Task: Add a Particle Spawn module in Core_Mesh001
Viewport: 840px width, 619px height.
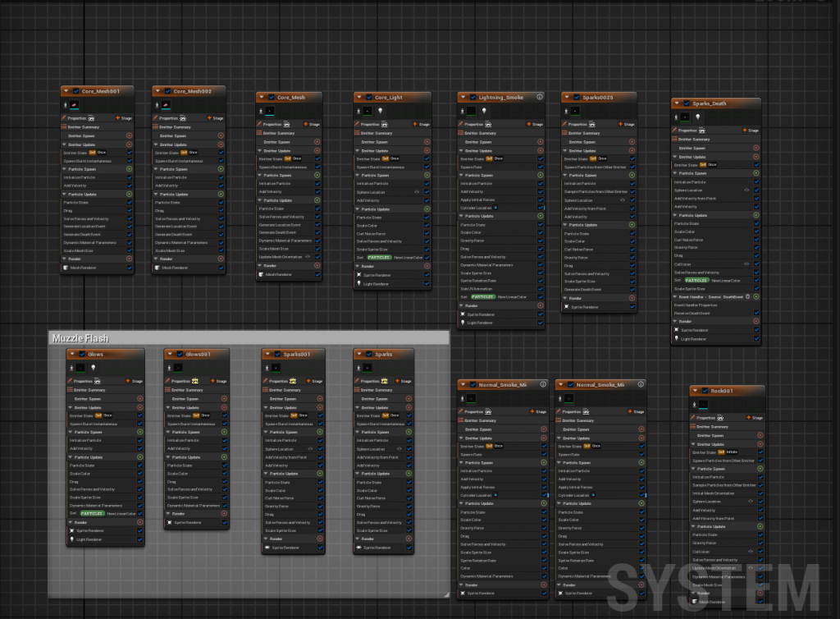Action: point(129,169)
